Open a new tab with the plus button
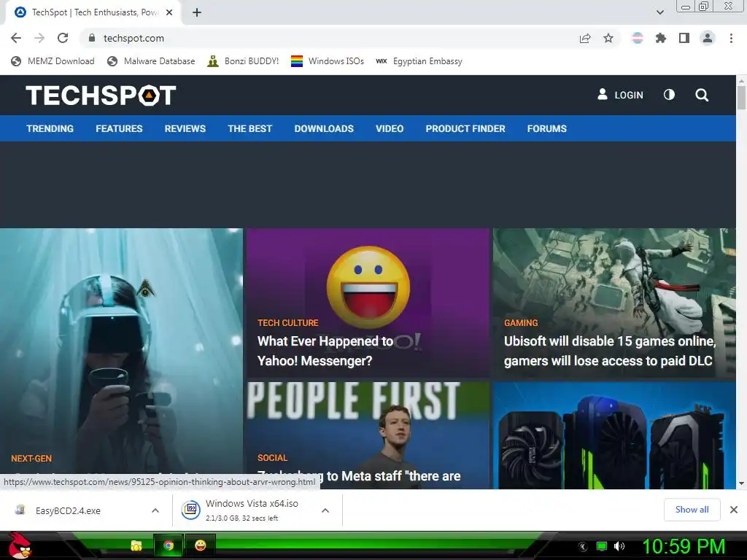This screenshot has width=747, height=560. [x=197, y=13]
